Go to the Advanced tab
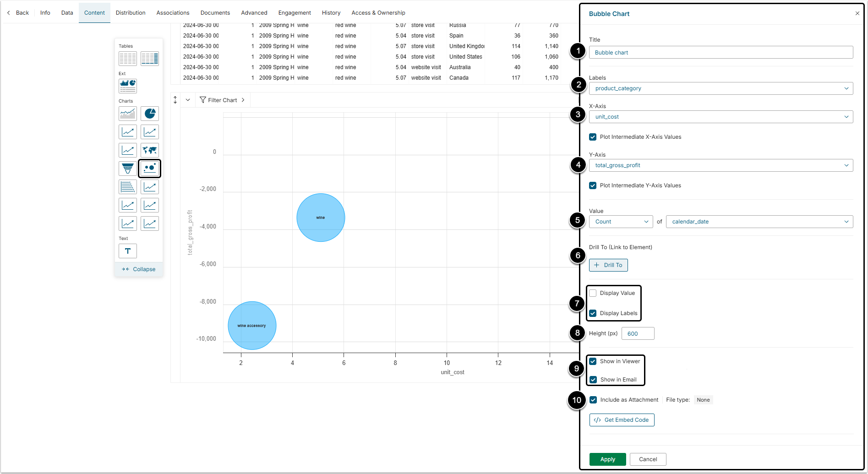 point(254,13)
